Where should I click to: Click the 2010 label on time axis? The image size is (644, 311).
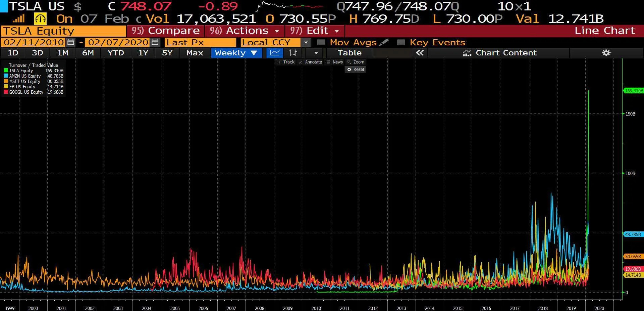coord(316,308)
